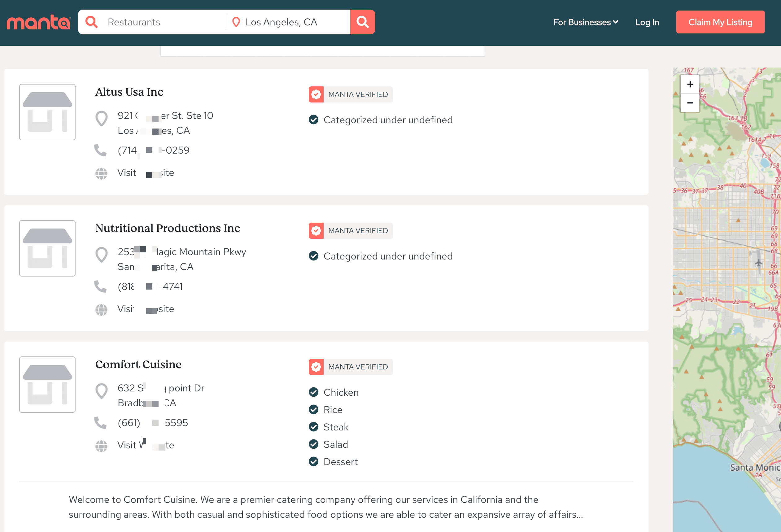Click Altus Categorized under undefined checkmark
Image resolution: width=781 pixels, height=532 pixels.
(313, 120)
